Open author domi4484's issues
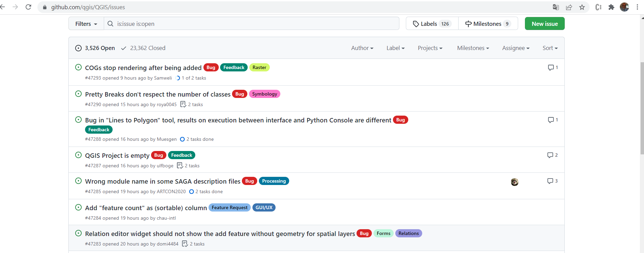The height and width of the screenshot is (253, 644). 168,244
